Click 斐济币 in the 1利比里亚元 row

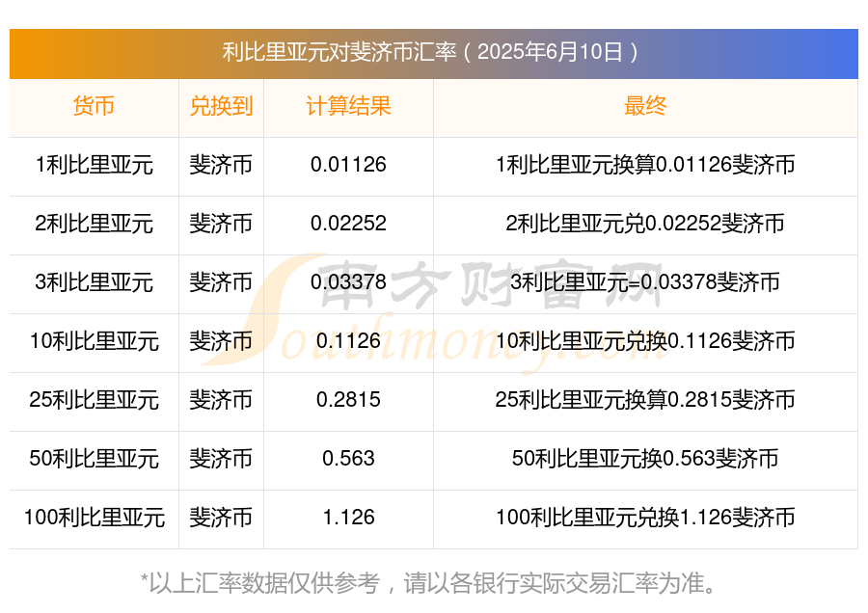pos(221,165)
